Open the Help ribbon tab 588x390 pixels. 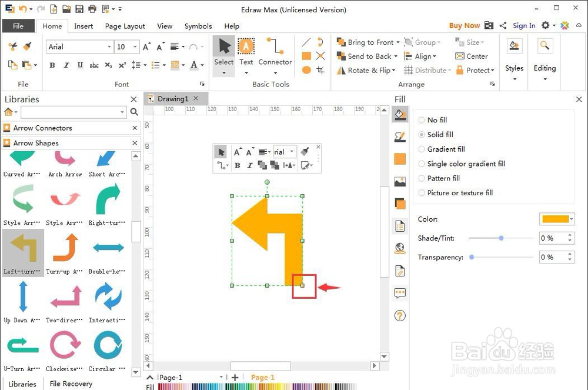[x=232, y=26]
